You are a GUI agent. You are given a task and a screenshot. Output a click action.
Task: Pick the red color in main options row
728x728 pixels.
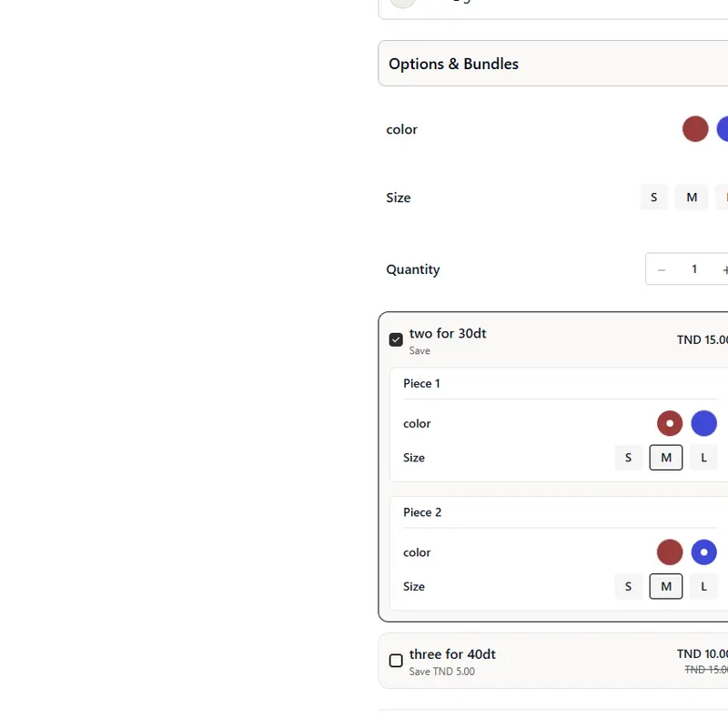click(695, 129)
